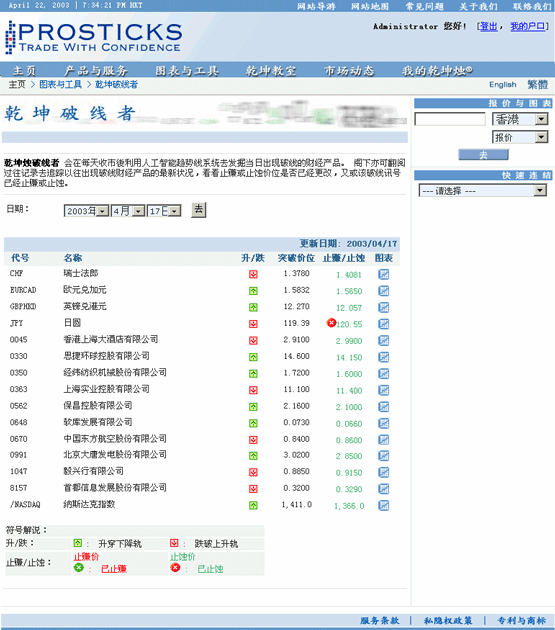This screenshot has height=630, width=555.
Task: Open the 报价 type dropdown
Action: (x=520, y=137)
